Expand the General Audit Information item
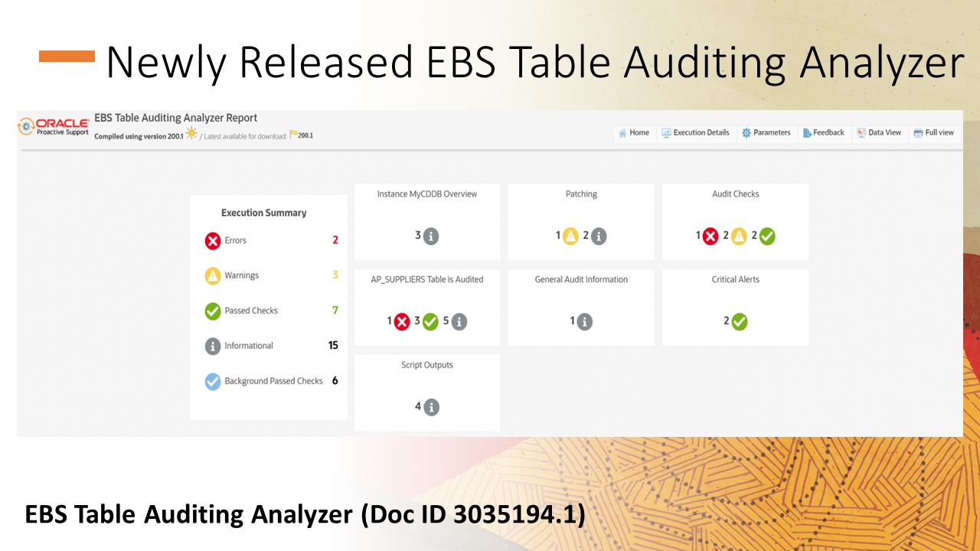The width and height of the screenshot is (980, 551). (585, 321)
